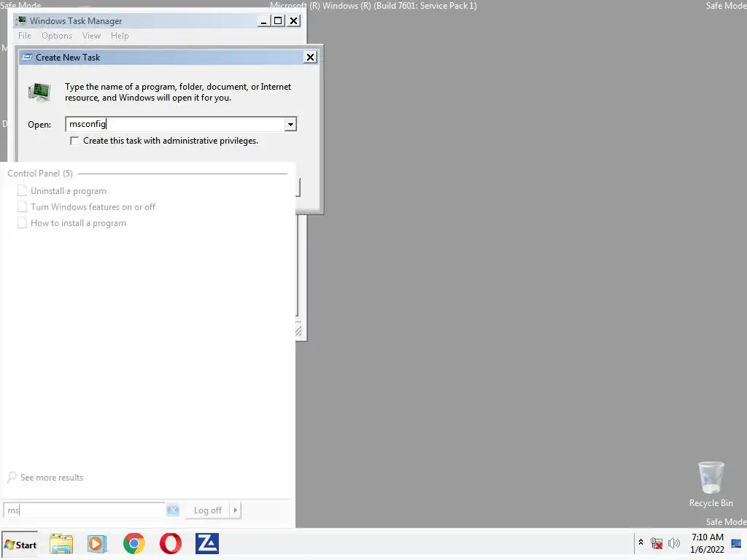Select How to install a program result
This screenshot has height=560, width=747.
pos(78,223)
